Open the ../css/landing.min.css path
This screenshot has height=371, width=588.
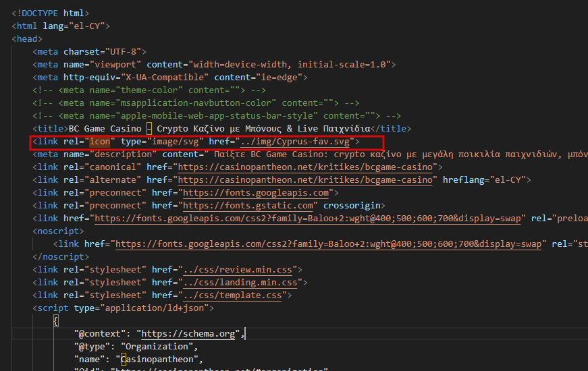pos(240,283)
